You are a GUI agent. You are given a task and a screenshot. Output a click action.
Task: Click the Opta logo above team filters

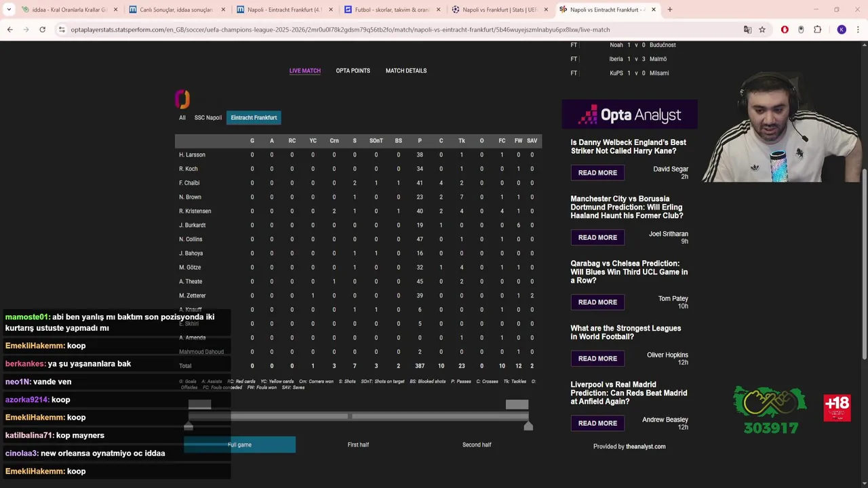click(x=182, y=99)
